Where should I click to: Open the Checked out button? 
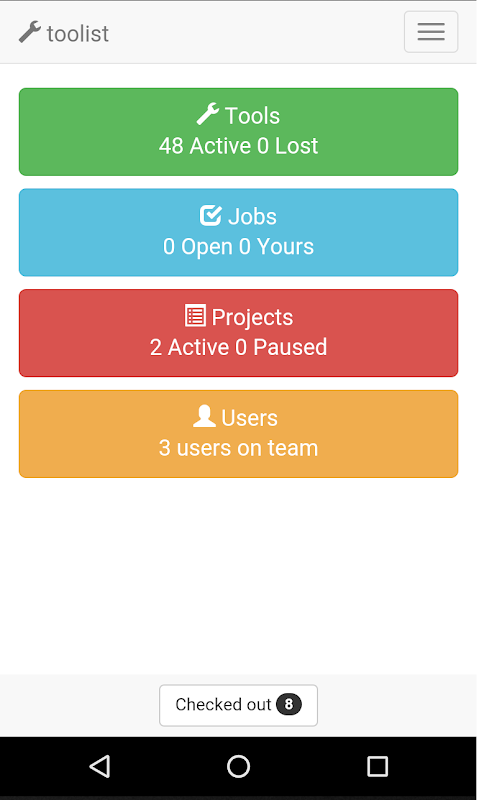coord(239,707)
